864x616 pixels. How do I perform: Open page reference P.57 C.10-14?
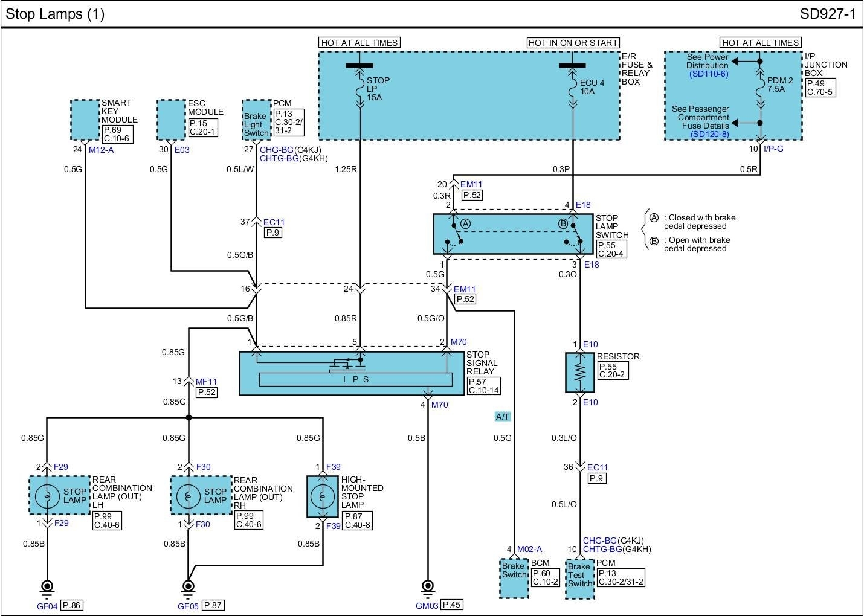click(483, 387)
